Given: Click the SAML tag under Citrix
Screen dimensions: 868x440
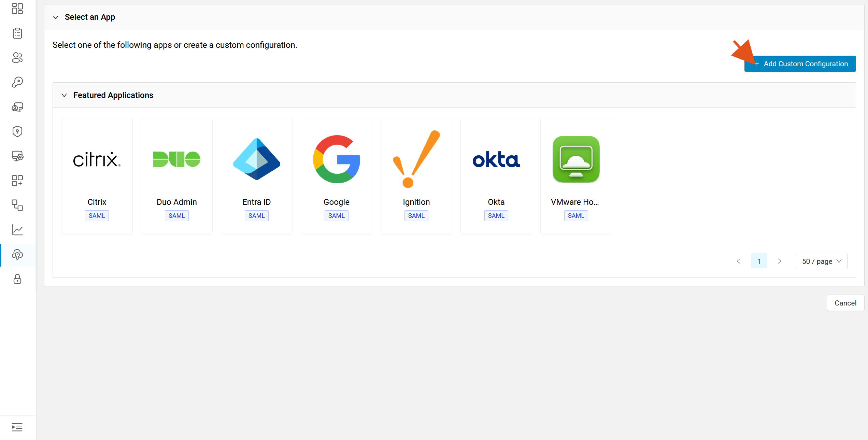Looking at the screenshot, I should tap(97, 216).
